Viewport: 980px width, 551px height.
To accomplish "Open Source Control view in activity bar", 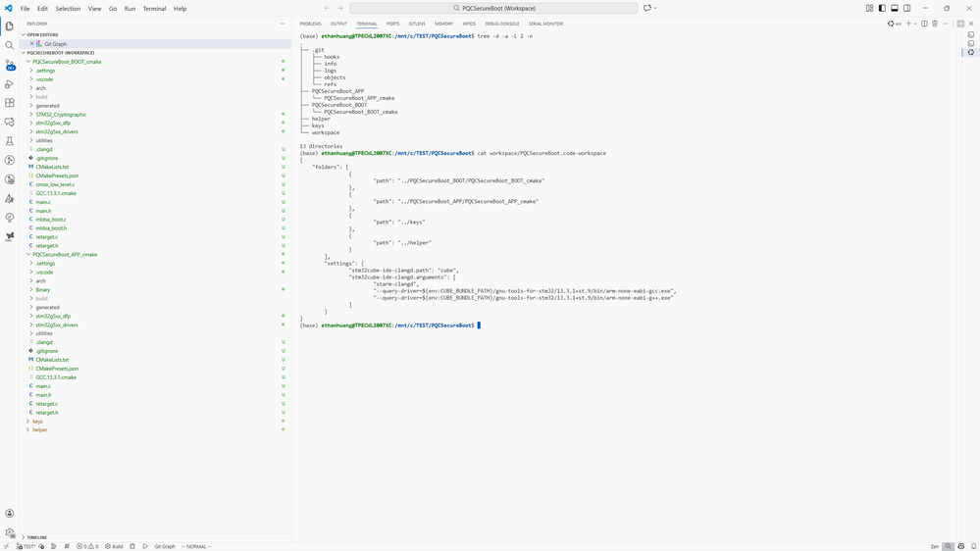I will (x=10, y=65).
